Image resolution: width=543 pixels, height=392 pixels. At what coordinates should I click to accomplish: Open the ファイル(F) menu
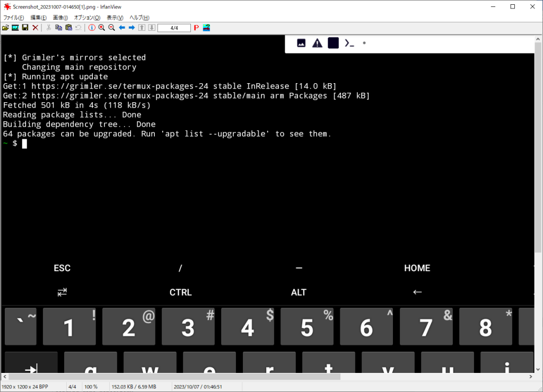coord(13,17)
